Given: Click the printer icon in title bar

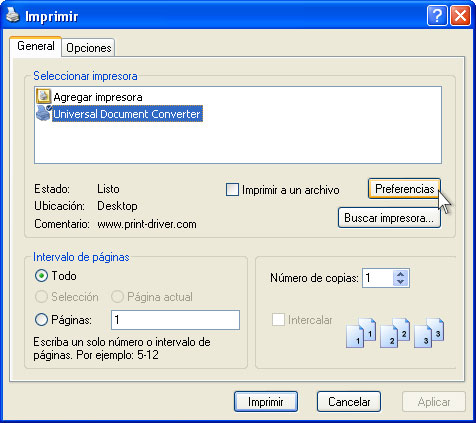Looking at the screenshot, I should (x=13, y=15).
